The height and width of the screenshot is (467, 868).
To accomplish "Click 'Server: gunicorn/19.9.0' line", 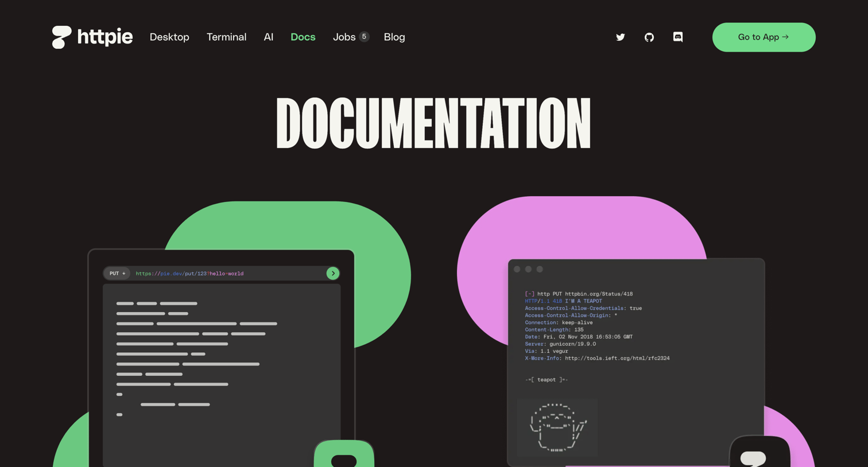I will point(560,344).
